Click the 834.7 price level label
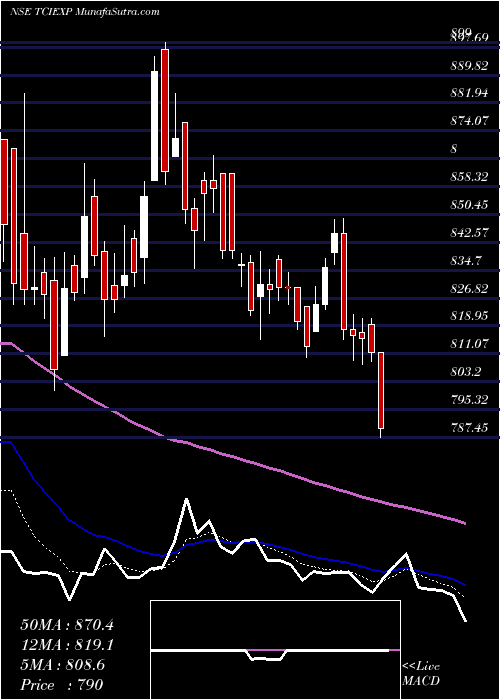This screenshot has width=500, height=700. pos(466,261)
